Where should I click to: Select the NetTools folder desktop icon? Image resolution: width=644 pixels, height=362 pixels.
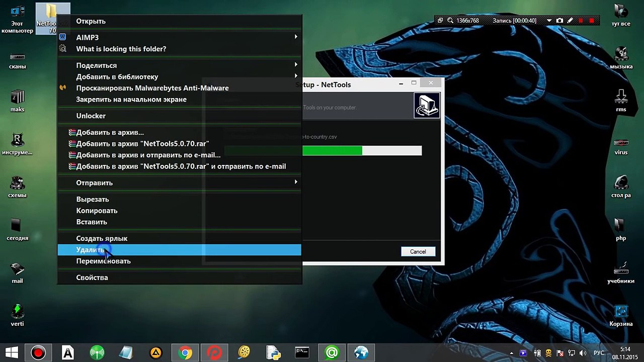pyautogui.click(x=52, y=18)
